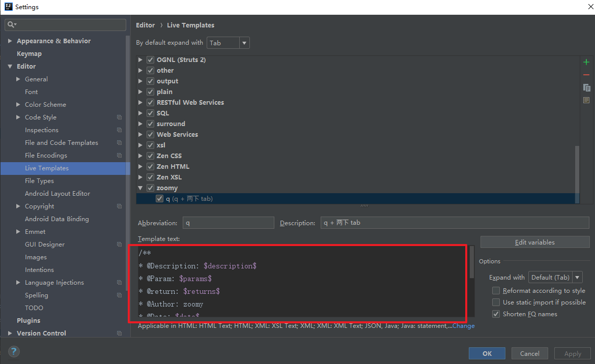
Task: Expand the Zen HTML template group
Action: [140, 166]
